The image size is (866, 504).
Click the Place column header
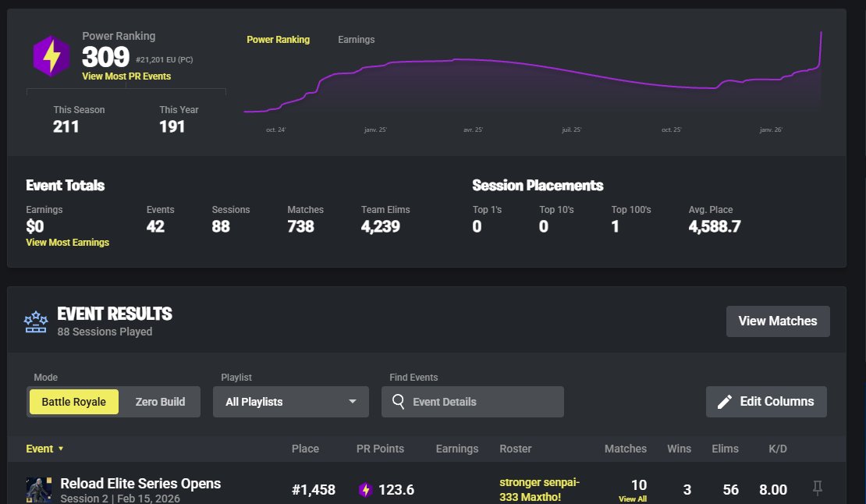tap(305, 449)
